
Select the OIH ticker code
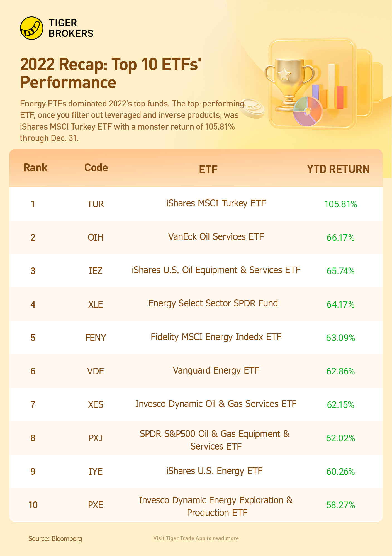point(96,238)
